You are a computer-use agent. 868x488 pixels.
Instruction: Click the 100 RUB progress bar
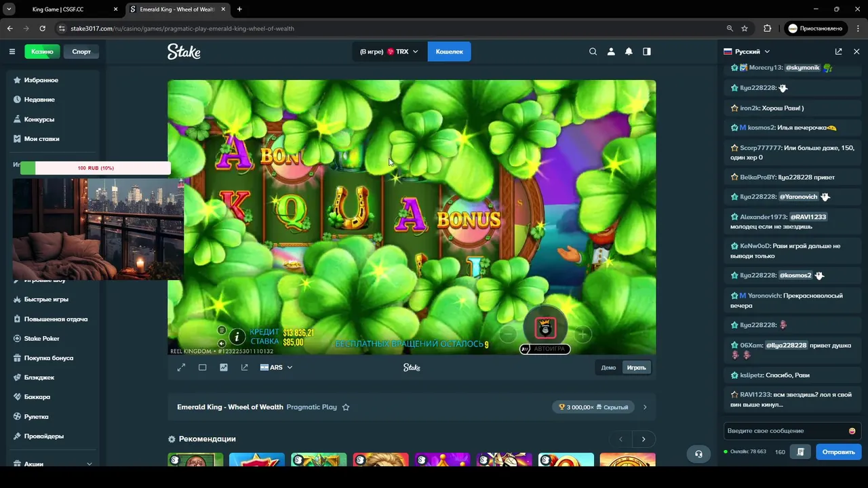pos(96,168)
